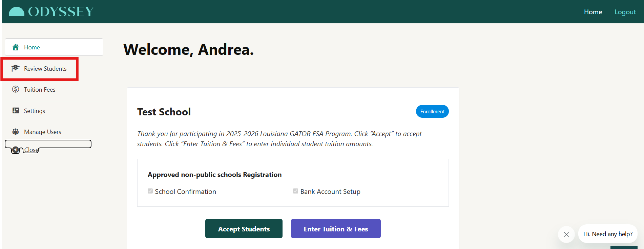Open Tuition Fees in sidebar
Screen dimensions: 644x249
coord(40,90)
